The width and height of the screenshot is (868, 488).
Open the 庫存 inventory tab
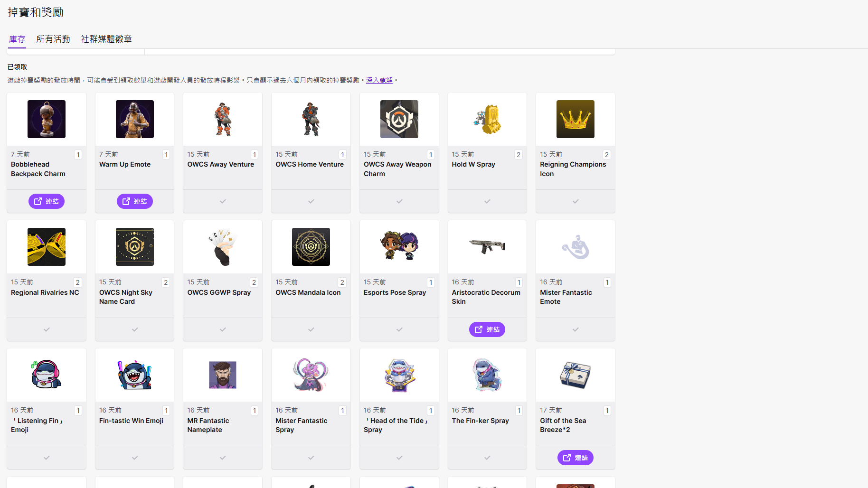click(17, 39)
